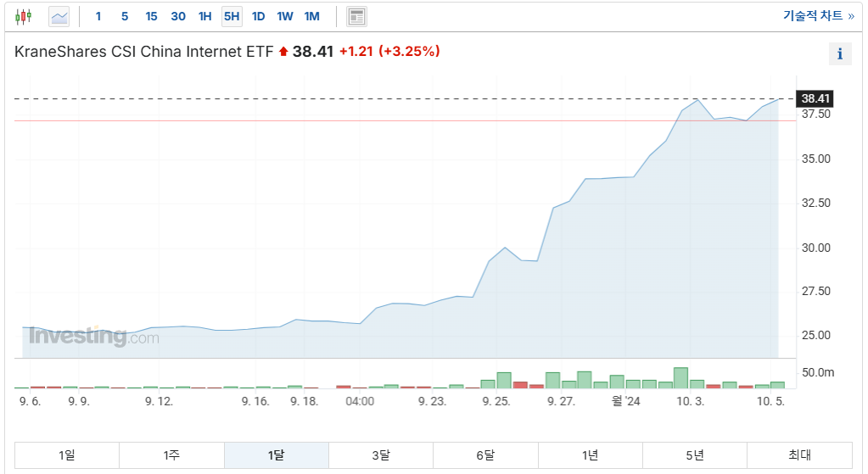Viewport: 868px width, 474px height.
Task: Choose the 최대 time range tab
Action: tap(799, 455)
